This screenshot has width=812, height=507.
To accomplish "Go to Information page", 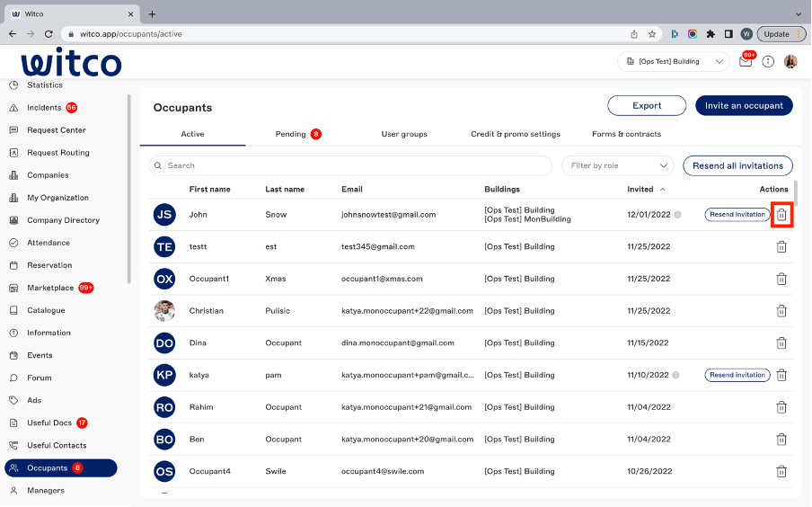I will [49, 333].
